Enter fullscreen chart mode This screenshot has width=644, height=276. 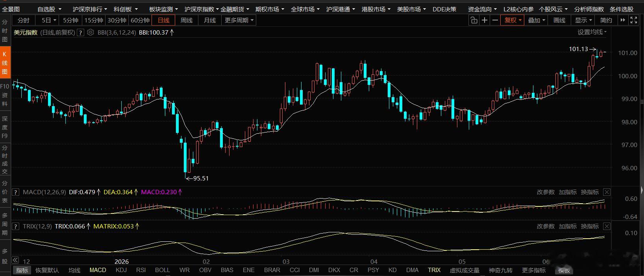pyautogui.click(x=634, y=20)
